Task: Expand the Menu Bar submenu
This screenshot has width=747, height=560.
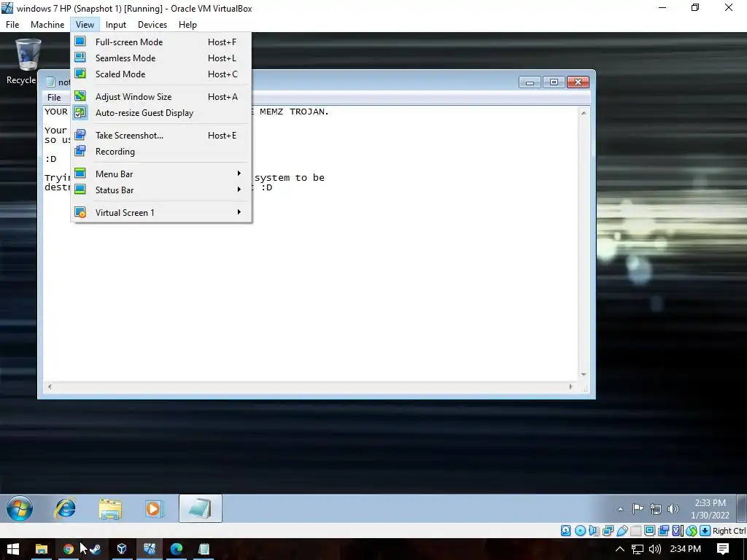Action: click(161, 174)
